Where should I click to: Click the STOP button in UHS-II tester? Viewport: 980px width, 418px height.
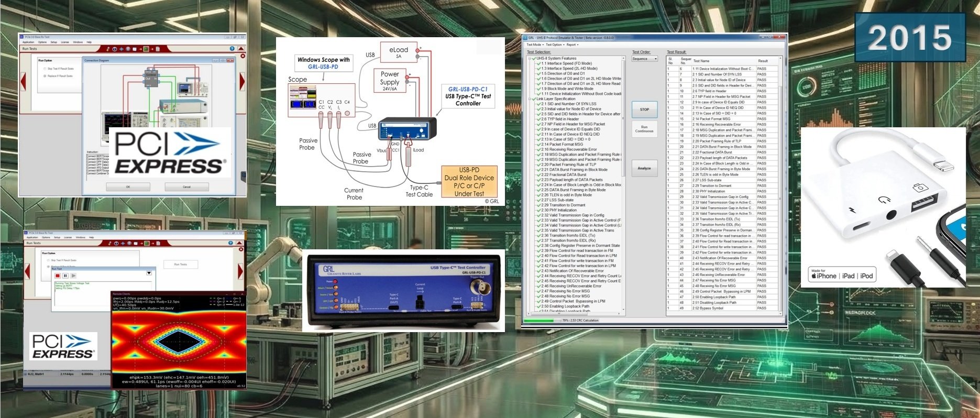pyautogui.click(x=644, y=109)
